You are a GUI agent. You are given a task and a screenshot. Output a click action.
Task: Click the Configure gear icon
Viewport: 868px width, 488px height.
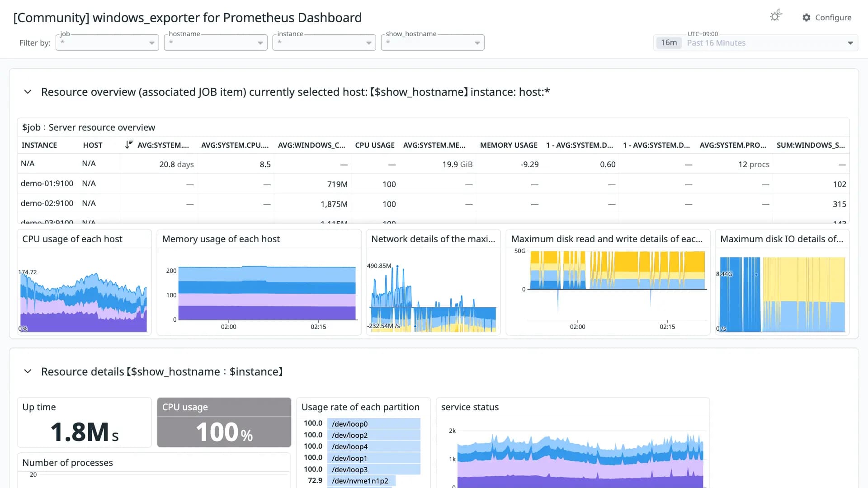click(807, 17)
